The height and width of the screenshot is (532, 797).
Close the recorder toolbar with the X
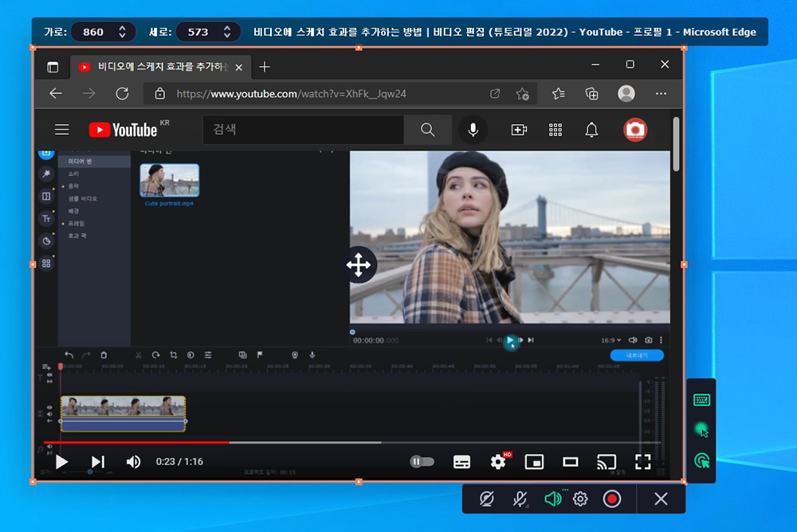click(x=661, y=499)
